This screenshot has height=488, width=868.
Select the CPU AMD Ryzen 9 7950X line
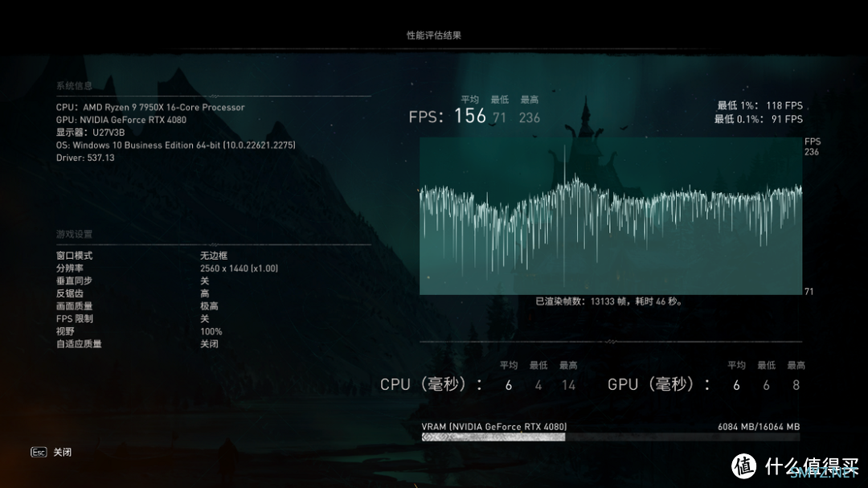click(150, 107)
